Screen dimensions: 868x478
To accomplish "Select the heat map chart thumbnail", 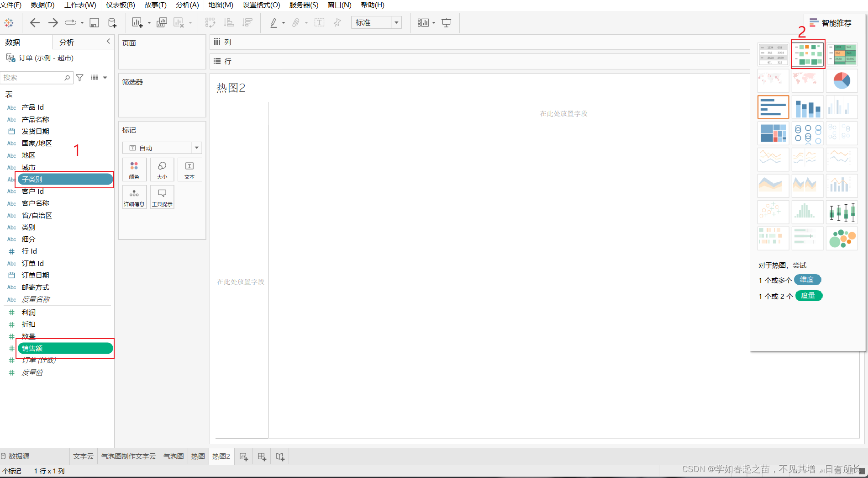I will click(807, 54).
